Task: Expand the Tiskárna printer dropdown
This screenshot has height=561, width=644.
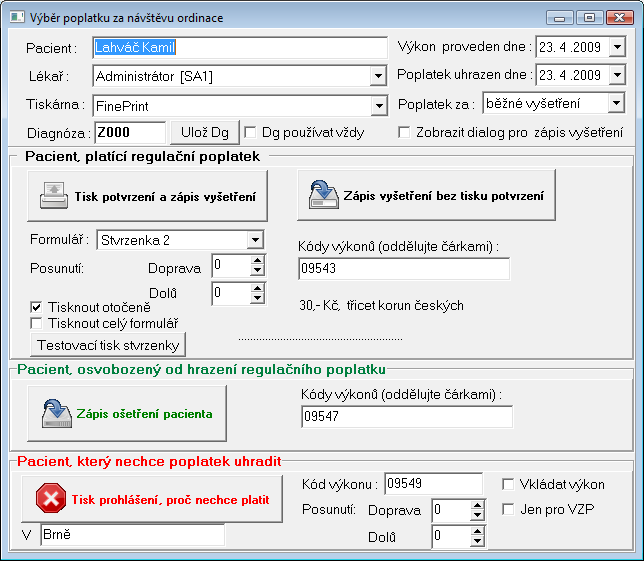Action: [x=378, y=105]
